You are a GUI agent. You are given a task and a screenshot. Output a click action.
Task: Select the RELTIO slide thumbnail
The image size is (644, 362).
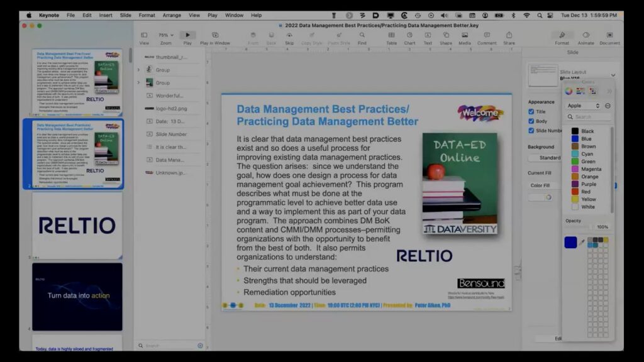77,226
